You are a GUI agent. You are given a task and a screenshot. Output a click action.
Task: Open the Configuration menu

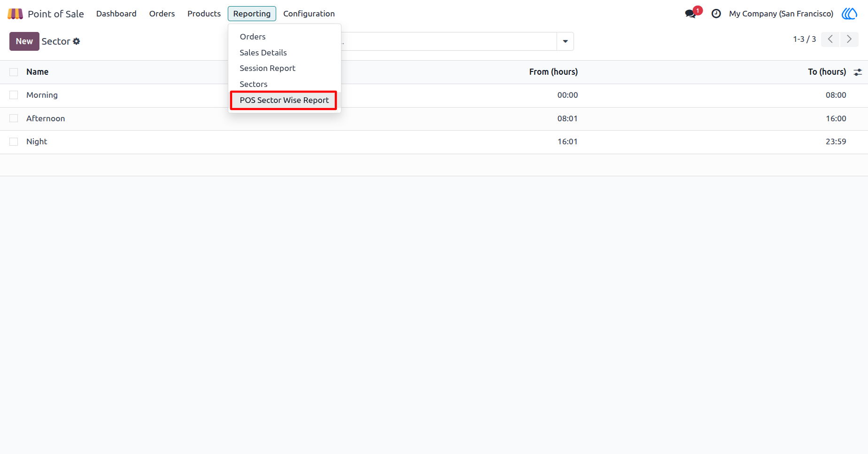click(x=309, y=14)
